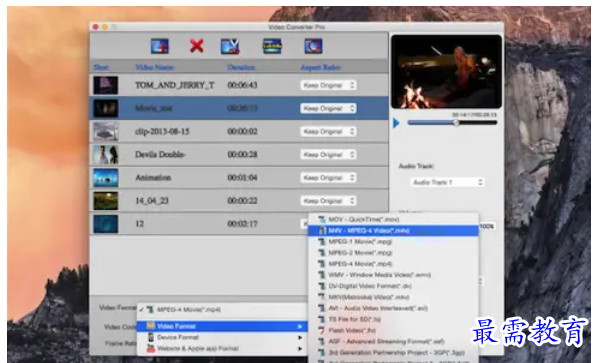The height and width of the screenshot is (363, 594).
Task: Open Aspect Ratio dropdown for 14_04_23
Action: 328,201
